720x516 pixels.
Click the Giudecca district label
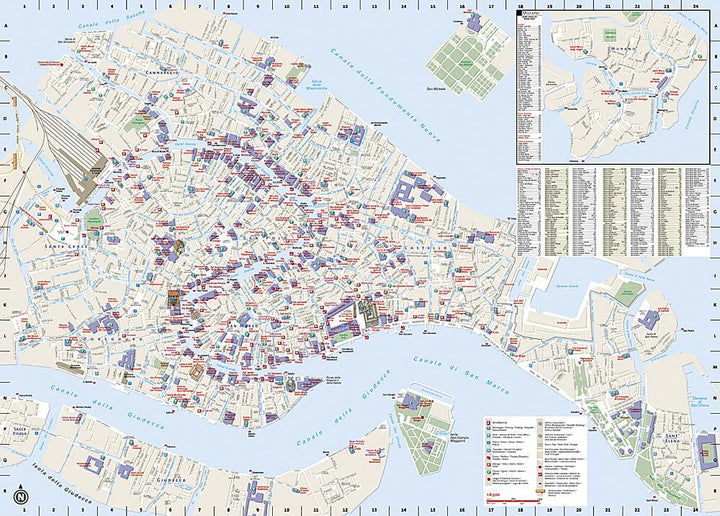[171, 480]
